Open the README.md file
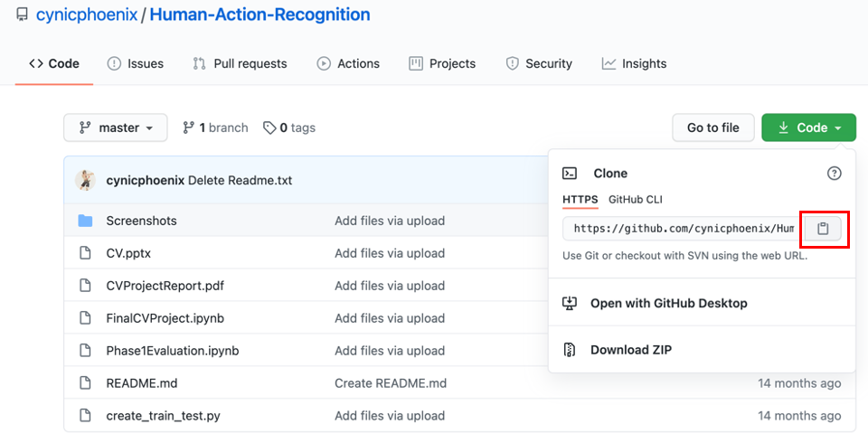 pos(142,383)
